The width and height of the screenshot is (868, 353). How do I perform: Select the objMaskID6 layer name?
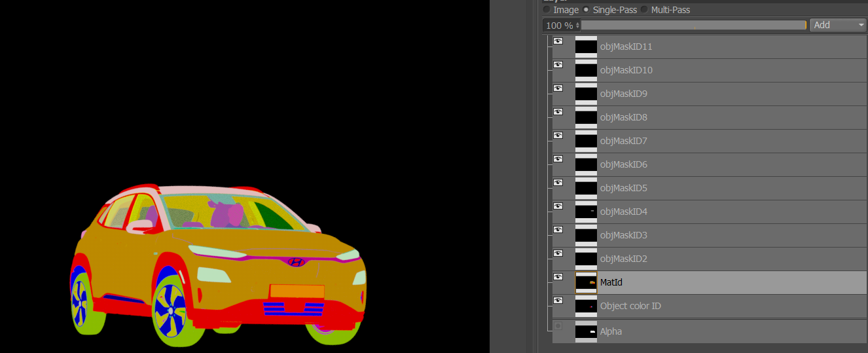[624, 165]
